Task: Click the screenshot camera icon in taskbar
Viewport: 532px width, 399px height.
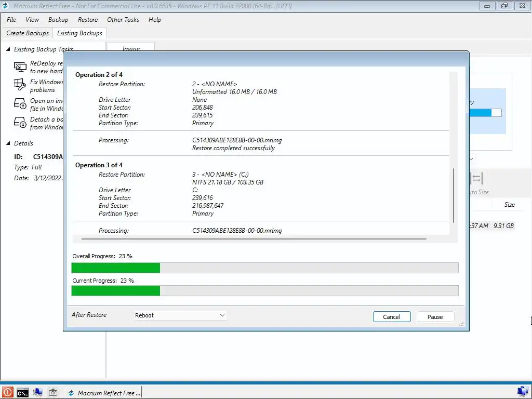Action: [53, 393]
